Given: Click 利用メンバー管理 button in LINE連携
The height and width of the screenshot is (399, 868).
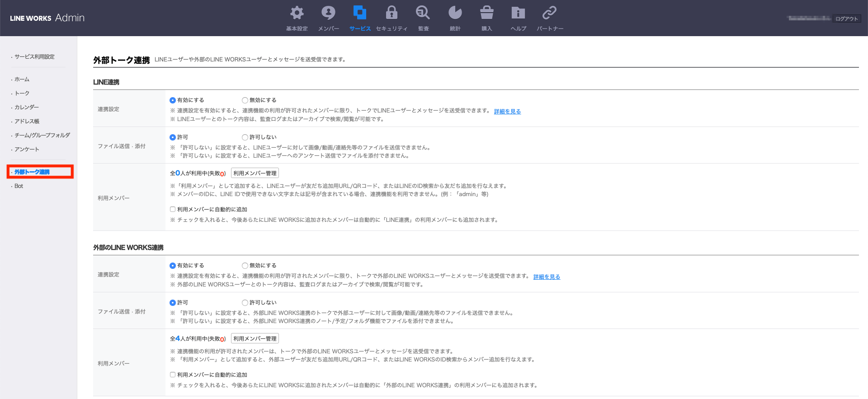Looking at the screenshot, I should (x=255, y=174).
